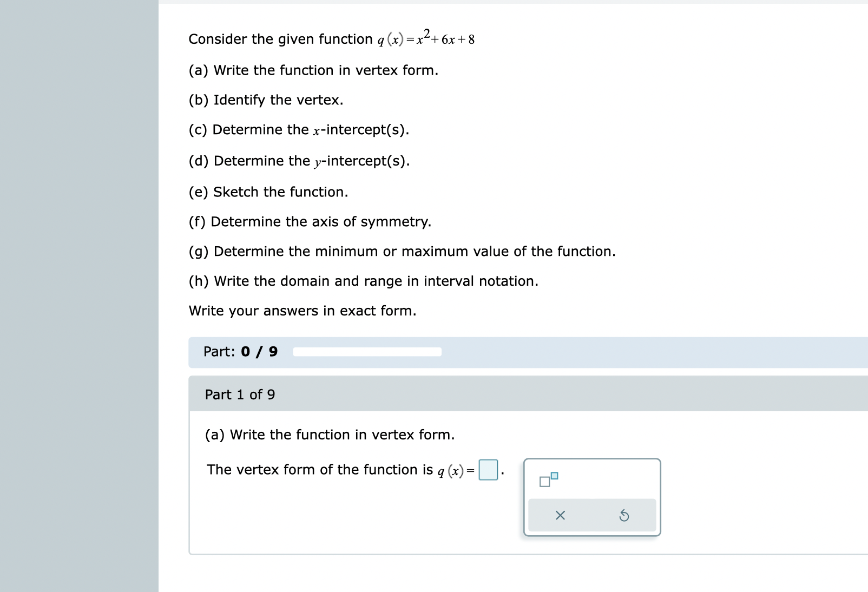Use the clear-entry X in the palette toolbar

560,515
